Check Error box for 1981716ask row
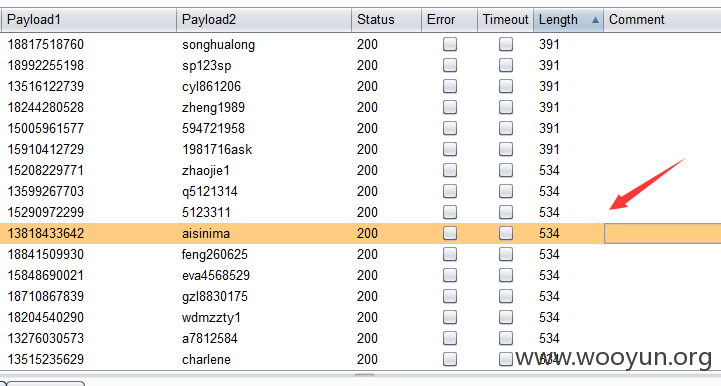This screenshot has width=721, height=386. (x=450, y=149)
